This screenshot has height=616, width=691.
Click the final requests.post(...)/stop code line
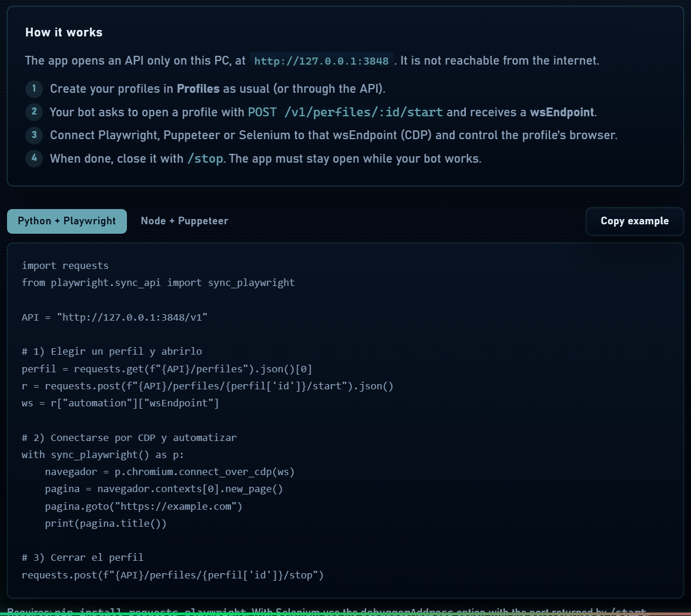pos(173,575)
